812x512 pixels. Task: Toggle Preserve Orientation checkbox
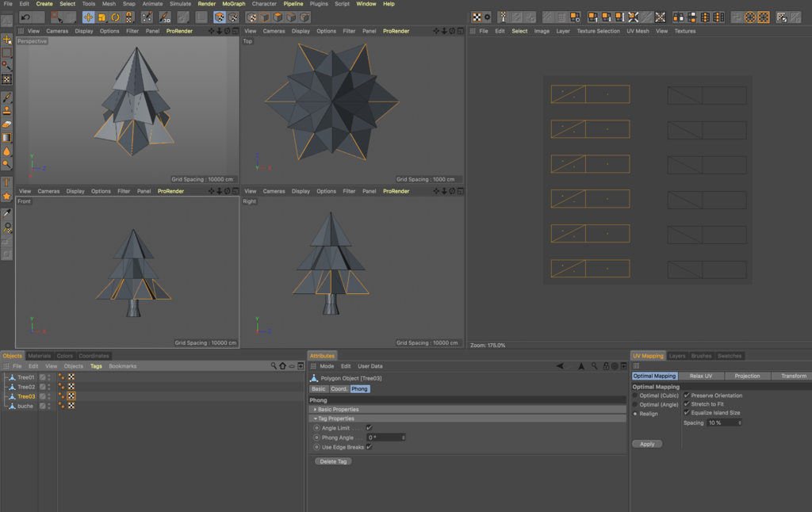click(x=687, y=395)
